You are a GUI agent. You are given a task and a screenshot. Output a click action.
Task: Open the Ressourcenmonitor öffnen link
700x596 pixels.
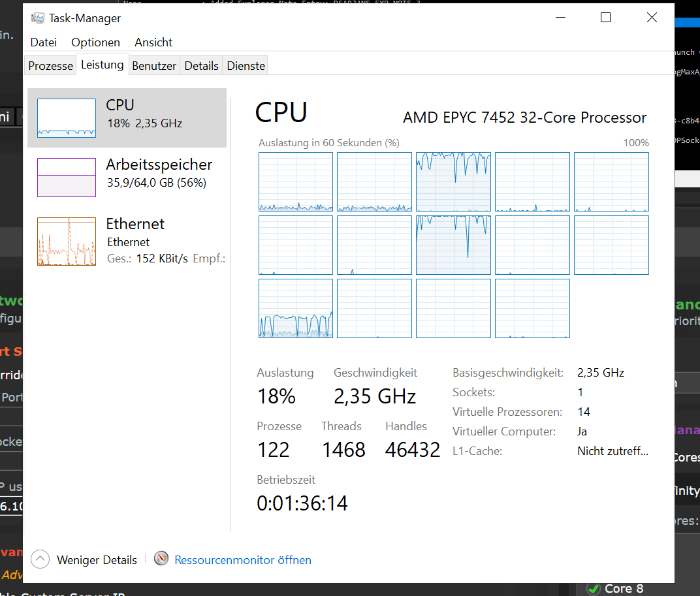243,560
